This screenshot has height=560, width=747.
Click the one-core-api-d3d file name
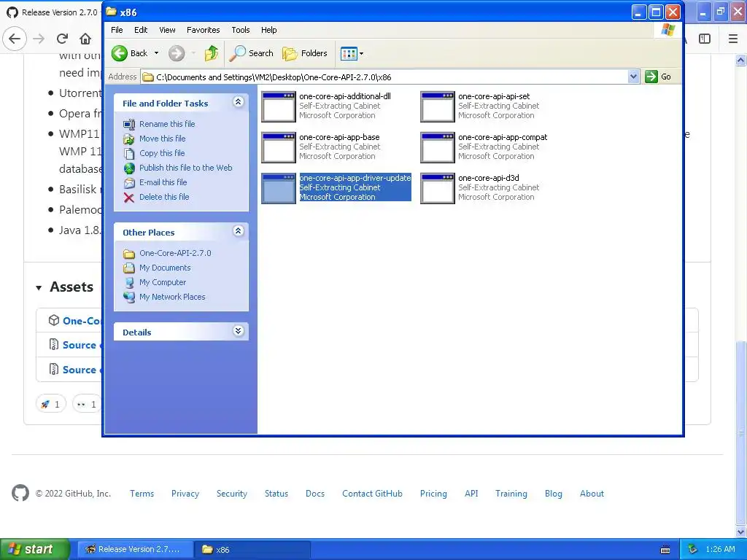click(488, 178)
